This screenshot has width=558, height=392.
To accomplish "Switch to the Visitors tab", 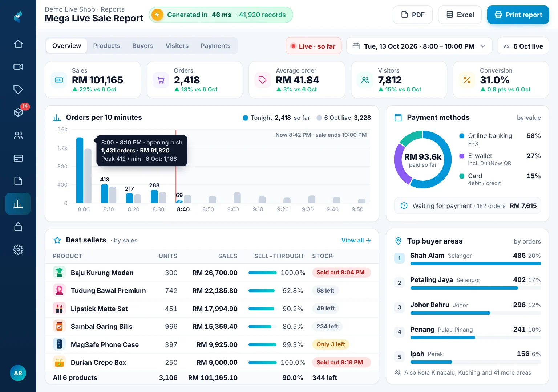I will (x=177, y=46).
